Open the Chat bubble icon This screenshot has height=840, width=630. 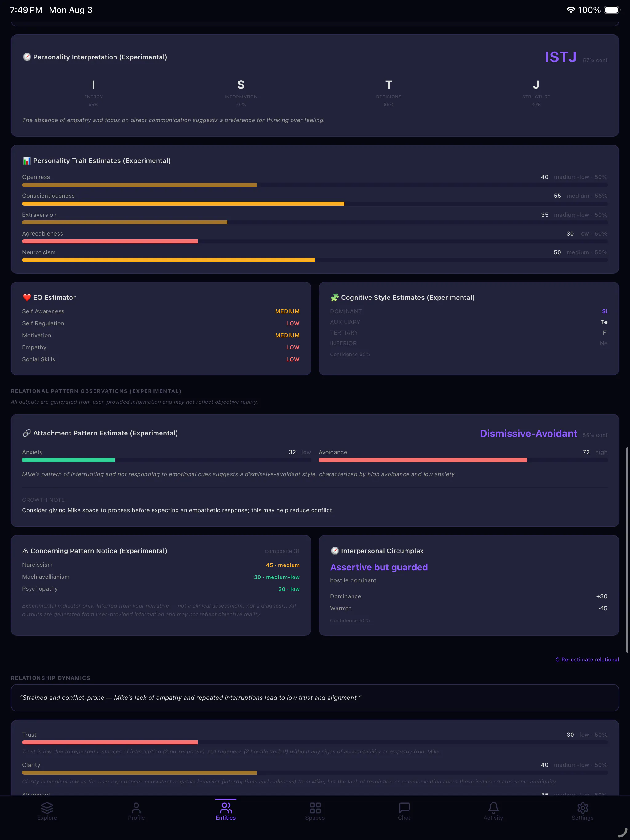tap(404, 807)
